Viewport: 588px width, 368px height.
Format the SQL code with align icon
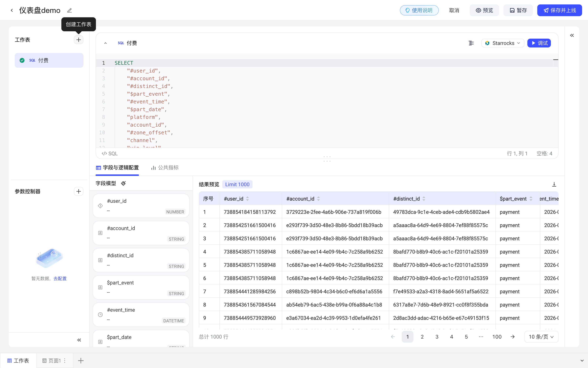pos(471,43)
